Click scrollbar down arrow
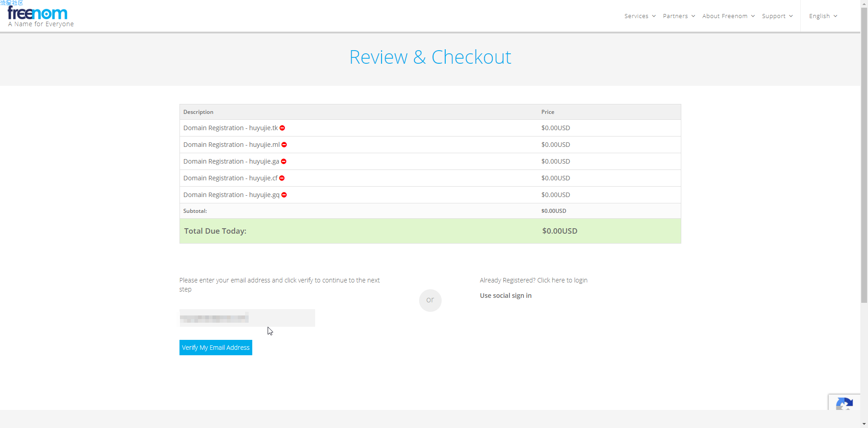The width and height of the screenshot is (868, 428). click(864, 424)
